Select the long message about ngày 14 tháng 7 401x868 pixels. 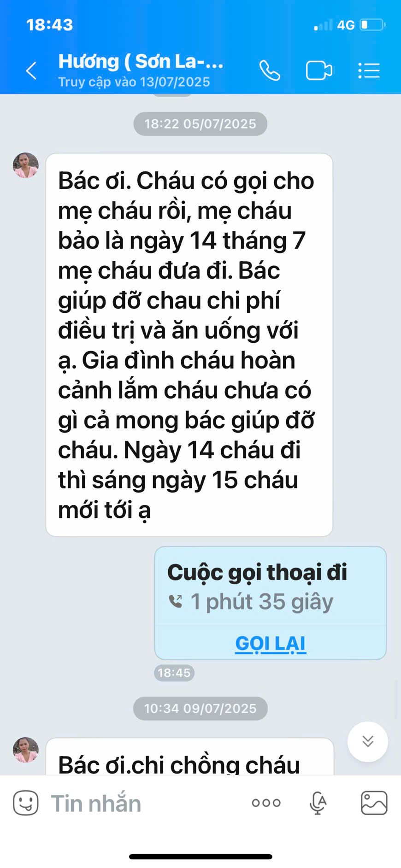point(189,345)
